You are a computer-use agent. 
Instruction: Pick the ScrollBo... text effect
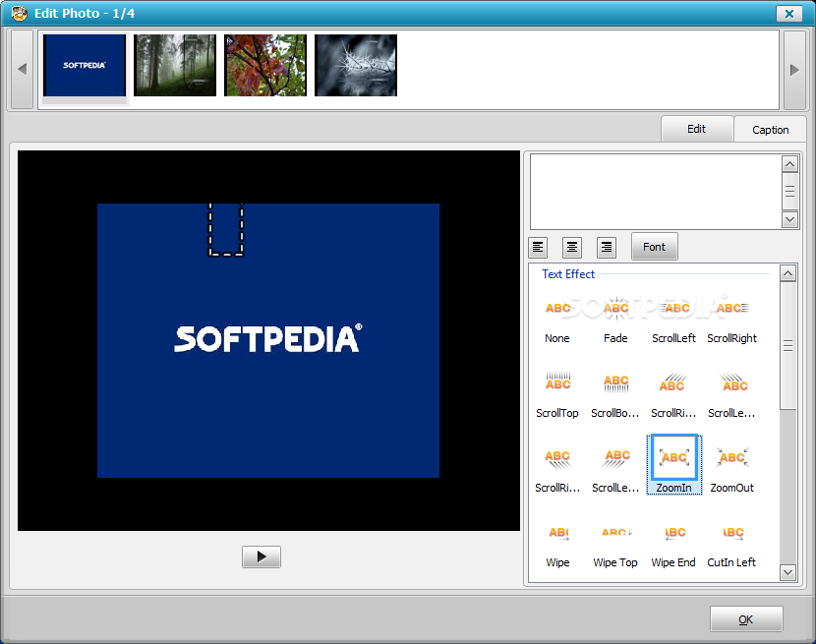[x=615, y=393]
